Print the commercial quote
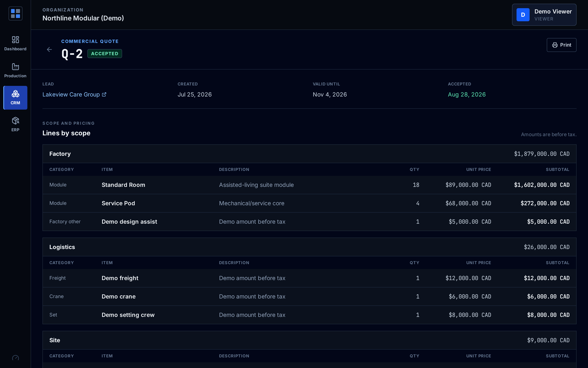The image size is (588, 368). point(561,45)
